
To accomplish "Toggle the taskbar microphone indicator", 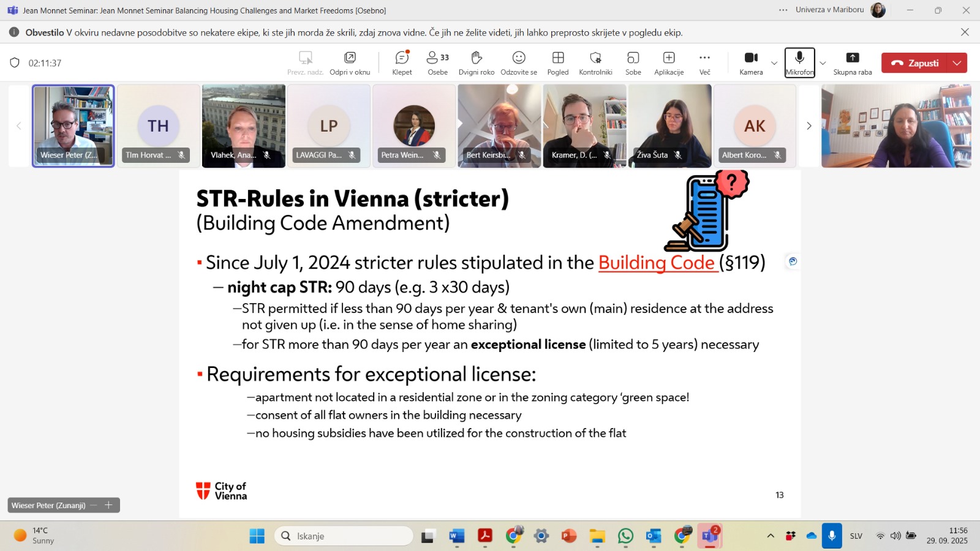I will tap(831, 536).
